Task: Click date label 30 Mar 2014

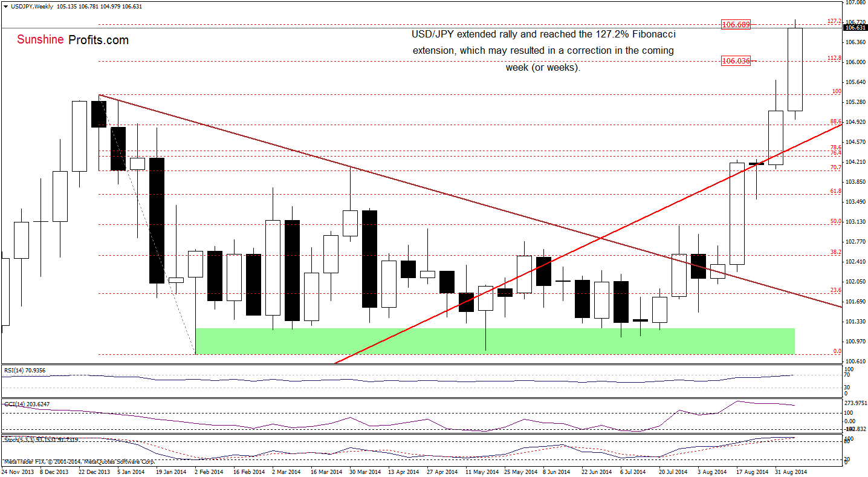Action: pos(365,472)
